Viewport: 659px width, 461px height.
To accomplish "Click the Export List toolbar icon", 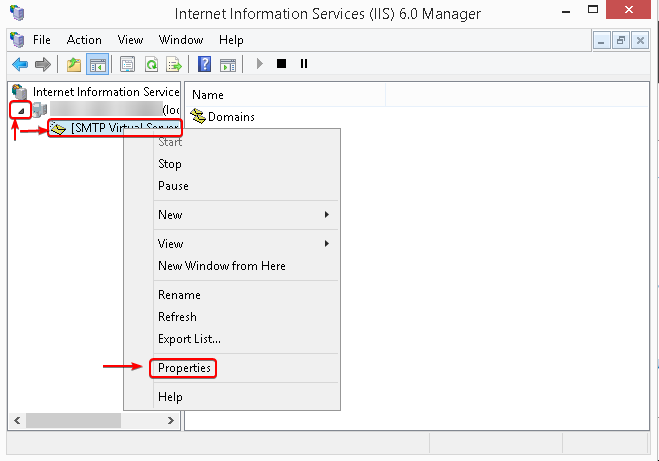I will tap(174, 64).
